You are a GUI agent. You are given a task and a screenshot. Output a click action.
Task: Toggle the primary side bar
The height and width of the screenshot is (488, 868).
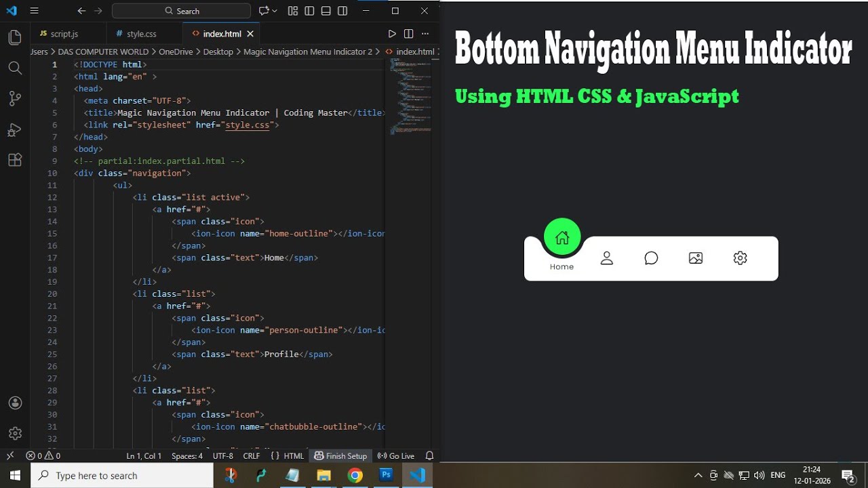309,11
